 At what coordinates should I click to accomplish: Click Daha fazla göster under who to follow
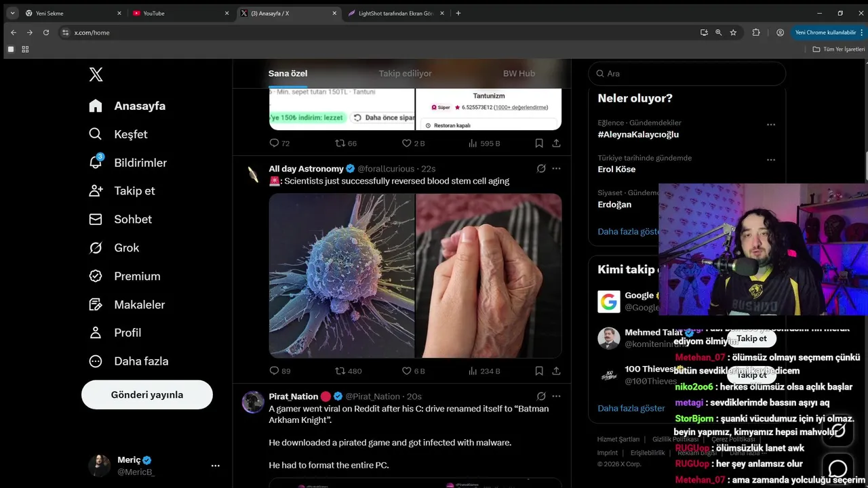coord(631,408)
